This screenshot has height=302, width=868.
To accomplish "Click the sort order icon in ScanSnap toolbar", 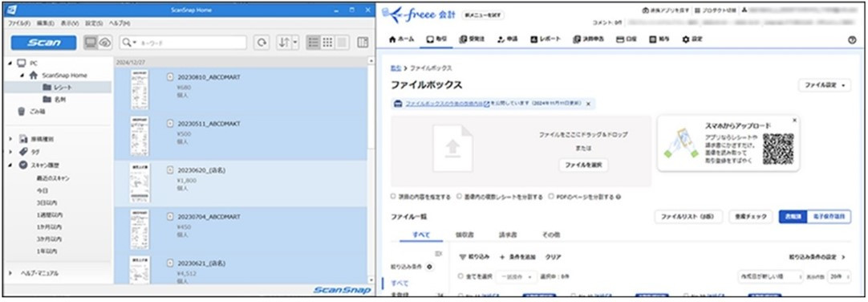I will pyautogui.click(x=284, y=43).
